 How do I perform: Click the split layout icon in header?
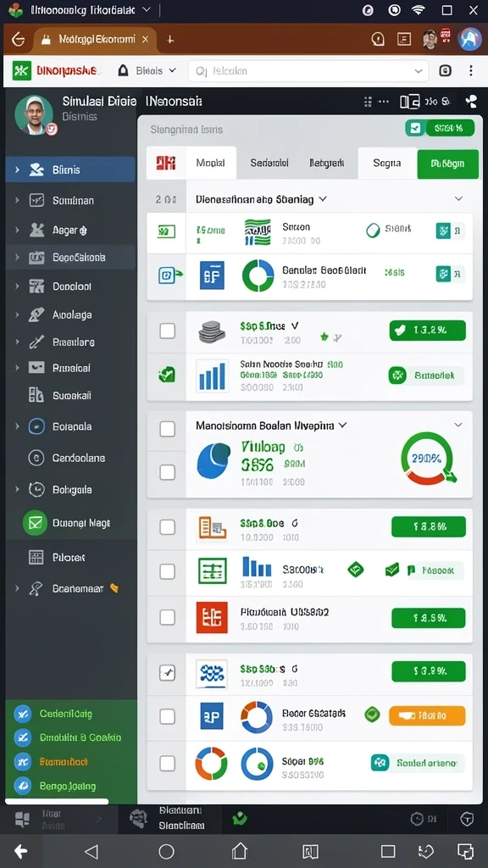409,102
